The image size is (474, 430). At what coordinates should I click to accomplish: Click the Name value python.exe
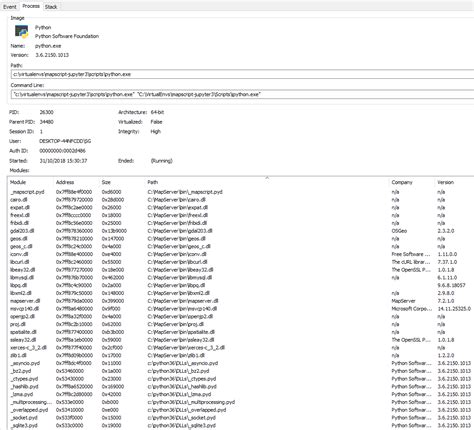48,46
